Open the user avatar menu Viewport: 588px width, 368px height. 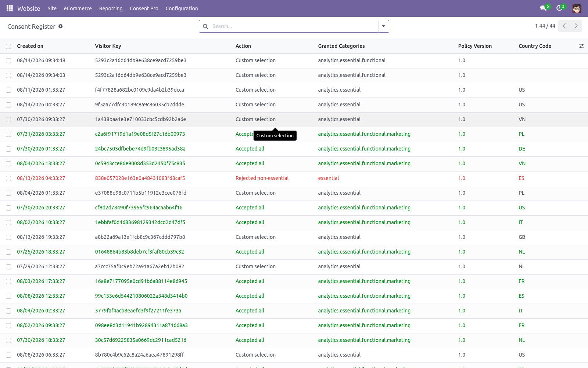[577, 8]
